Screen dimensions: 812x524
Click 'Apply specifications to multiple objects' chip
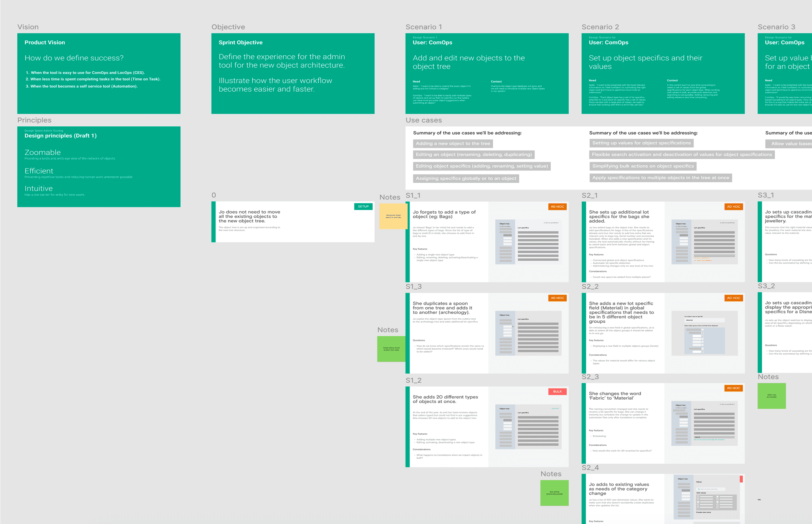click(660, 178)
